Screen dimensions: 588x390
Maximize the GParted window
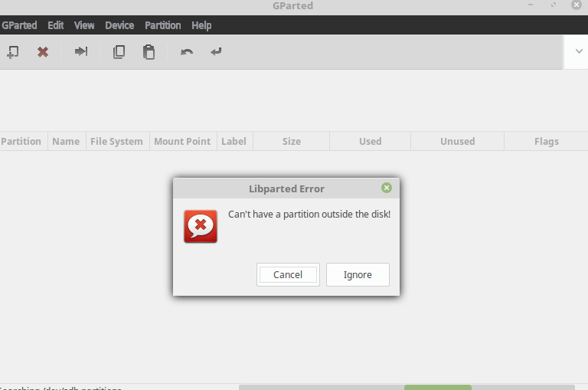(554, 5)
